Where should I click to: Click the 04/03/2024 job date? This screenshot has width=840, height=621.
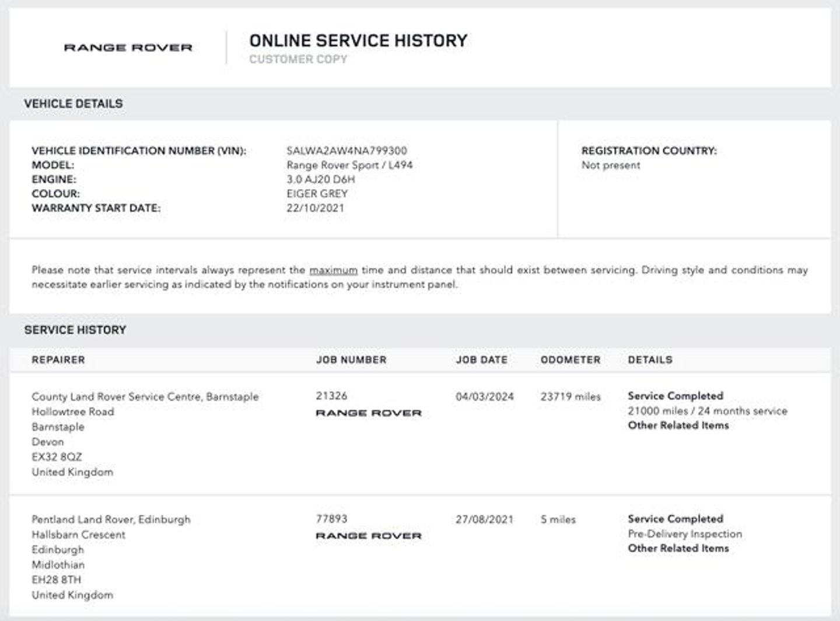pyautogui.click(x=484, y=397)
